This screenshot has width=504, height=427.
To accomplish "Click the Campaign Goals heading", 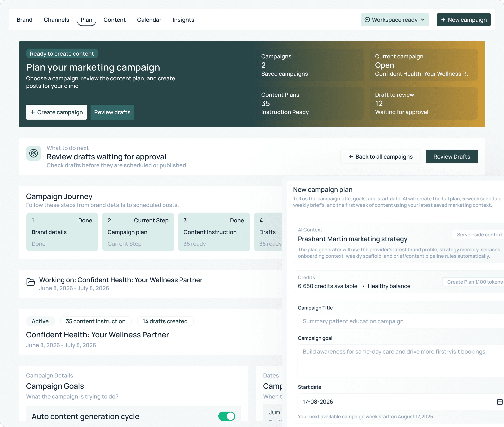I will pos(55,386).
